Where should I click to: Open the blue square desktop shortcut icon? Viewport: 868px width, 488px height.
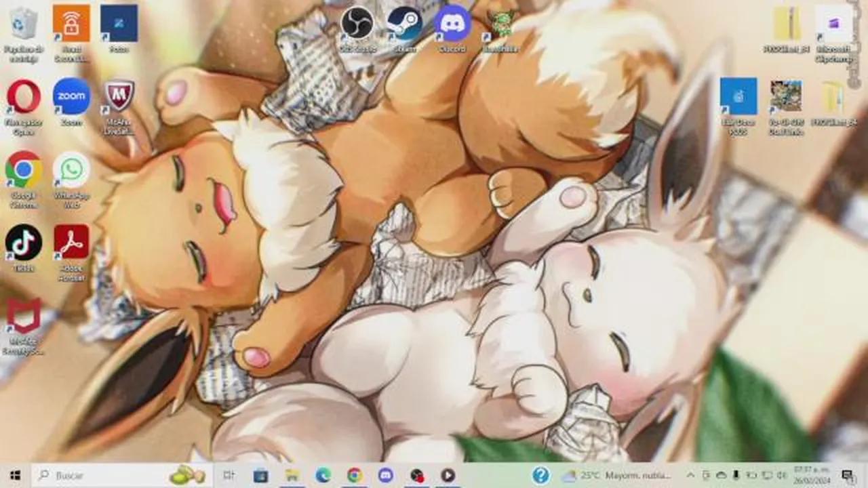pos(738,107)
